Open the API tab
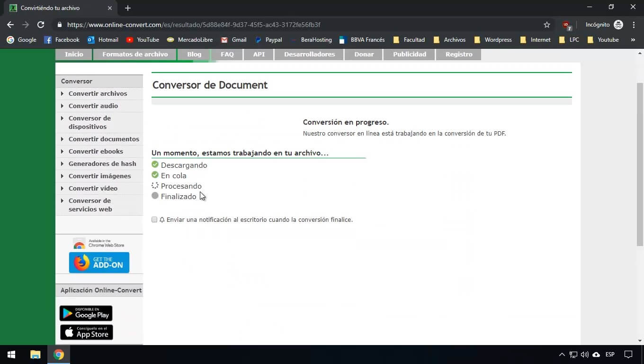Screen dimensions: 644x364 [x=259, y=55]
